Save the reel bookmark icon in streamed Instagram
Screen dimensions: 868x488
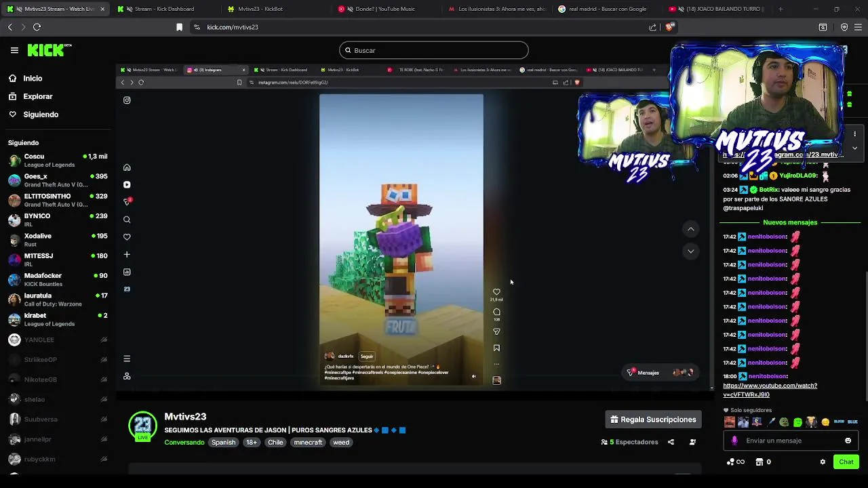pyautogui.click(x=496, y=348)
